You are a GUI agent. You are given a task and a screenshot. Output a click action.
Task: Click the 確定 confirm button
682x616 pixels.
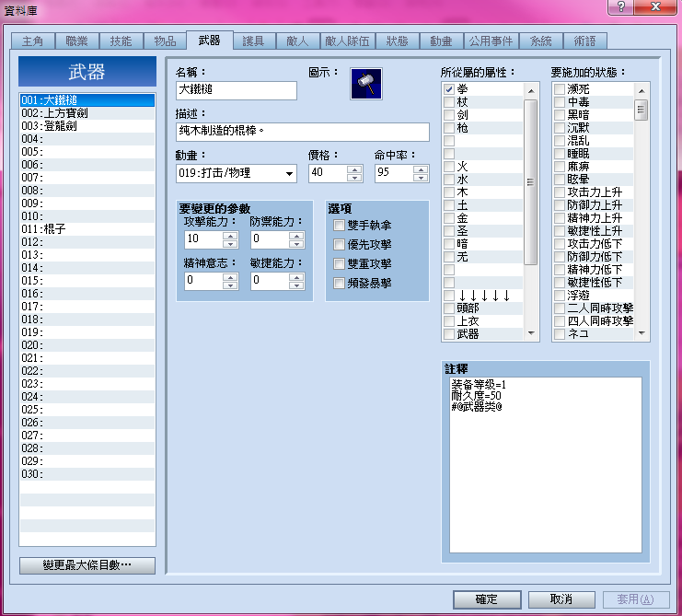(487, 599)
